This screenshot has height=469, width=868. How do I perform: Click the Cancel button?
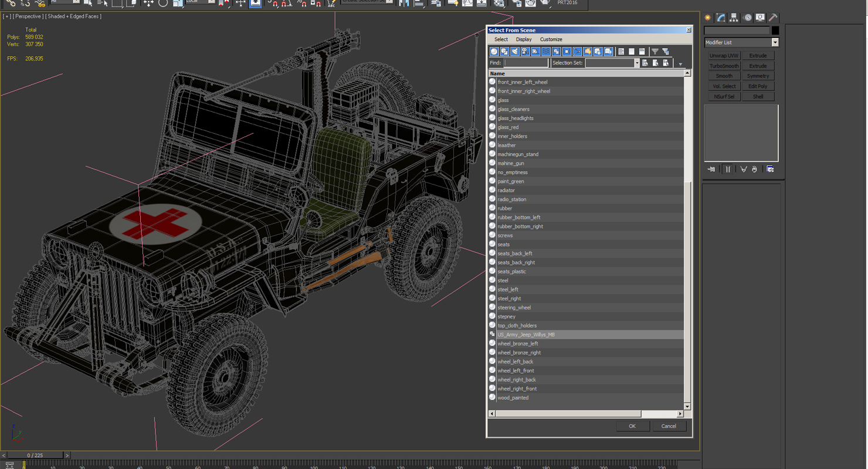[x=669, y=426]
